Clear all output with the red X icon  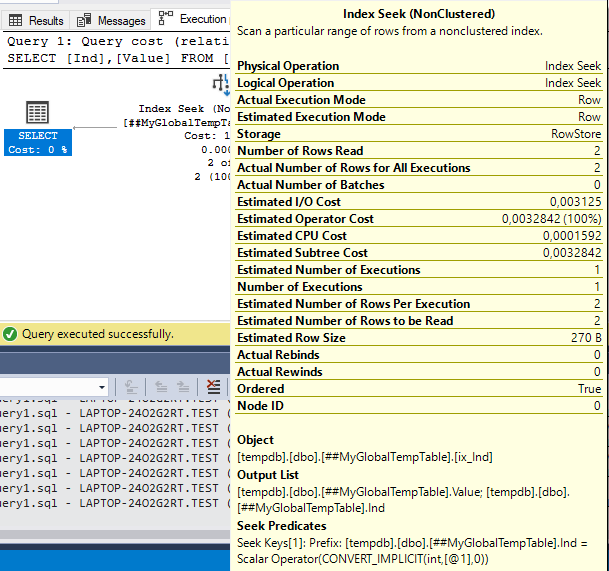click(x=213, y=387)
